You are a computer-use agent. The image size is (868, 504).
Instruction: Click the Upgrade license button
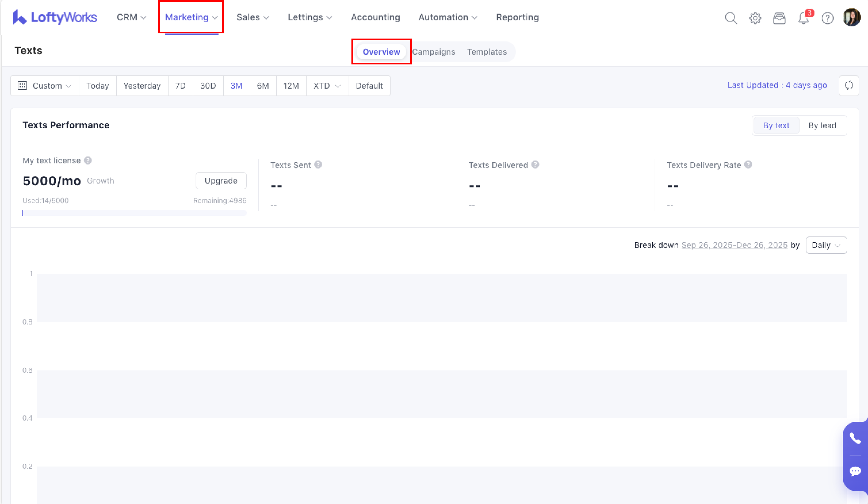[221, 181]
